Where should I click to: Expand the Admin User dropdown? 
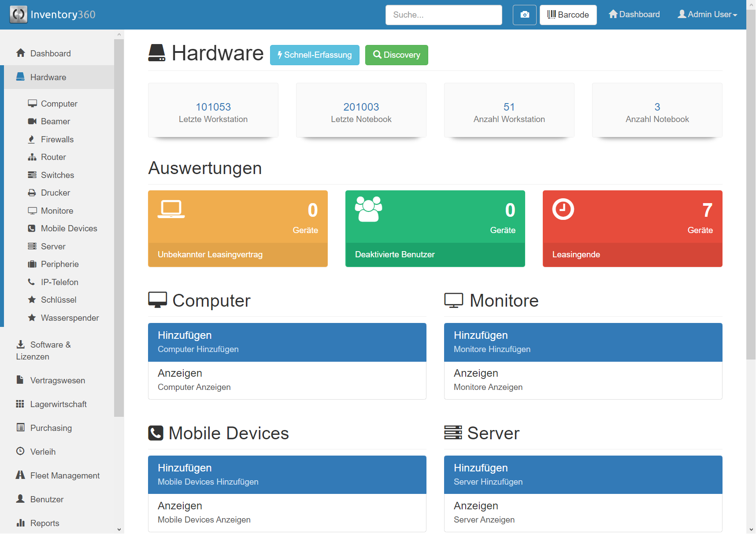(x=707, y=14)
